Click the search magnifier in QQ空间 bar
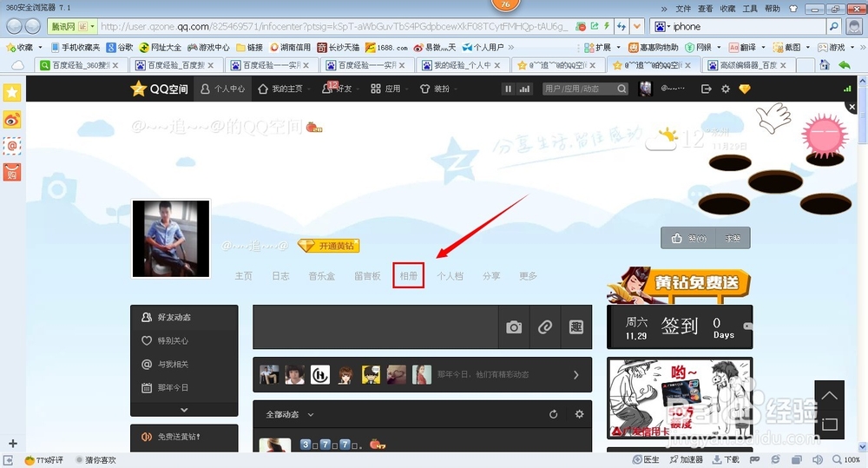This screenshot has height=468, width=868. pos(621,89)
